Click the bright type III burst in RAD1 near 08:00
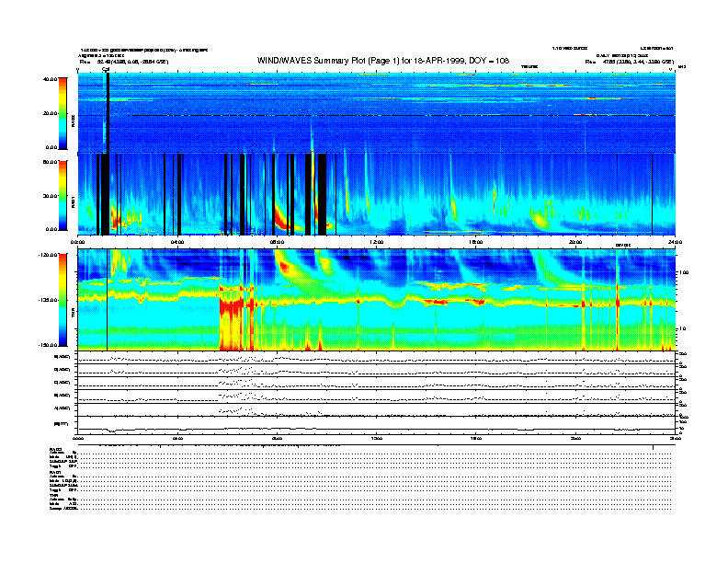 281,217
